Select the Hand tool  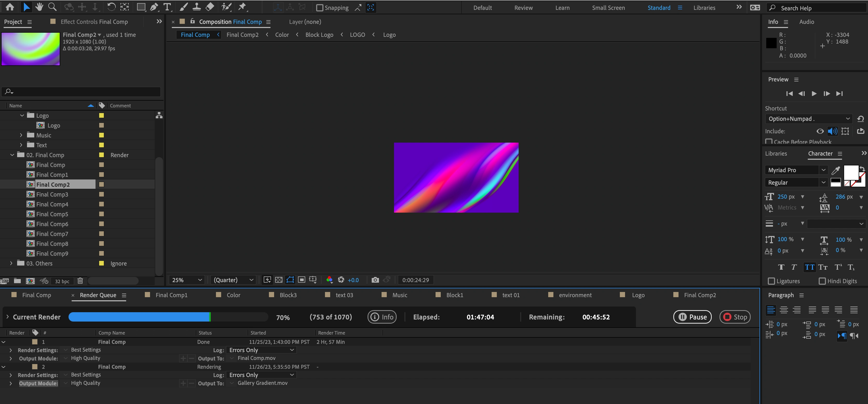click(x=39, y=7)
